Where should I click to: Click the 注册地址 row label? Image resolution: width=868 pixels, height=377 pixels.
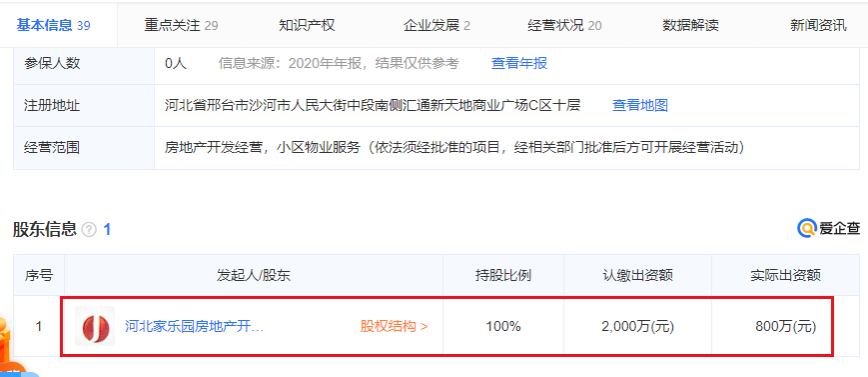click(52, 105)
